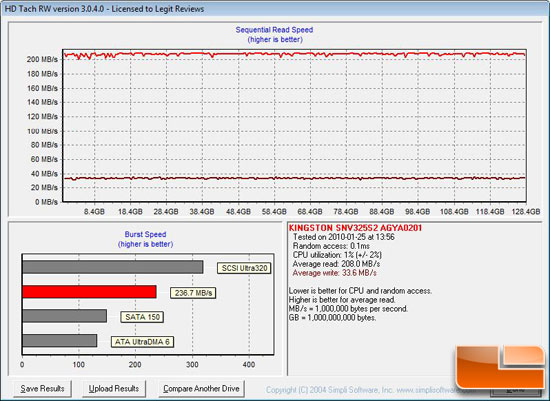Select KINGSTON SNV325S2 AGYA0201 drive name
Screen dimensions: 550x401
pos(355,228)
